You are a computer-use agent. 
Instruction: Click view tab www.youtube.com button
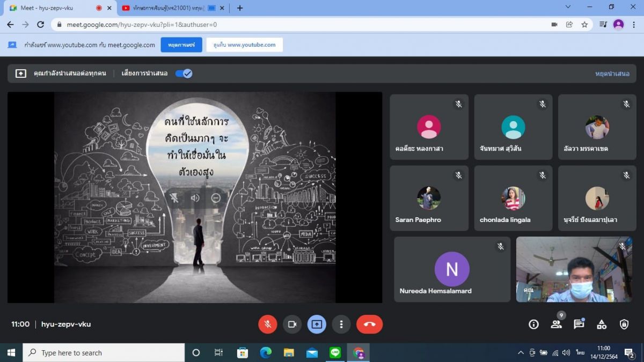point(244,45)
